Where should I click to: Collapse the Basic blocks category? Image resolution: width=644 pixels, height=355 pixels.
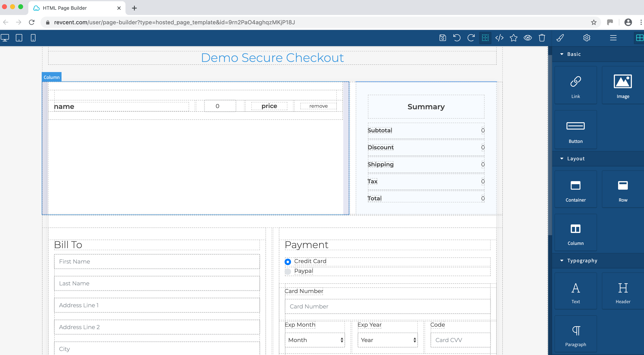pos(574,54)
